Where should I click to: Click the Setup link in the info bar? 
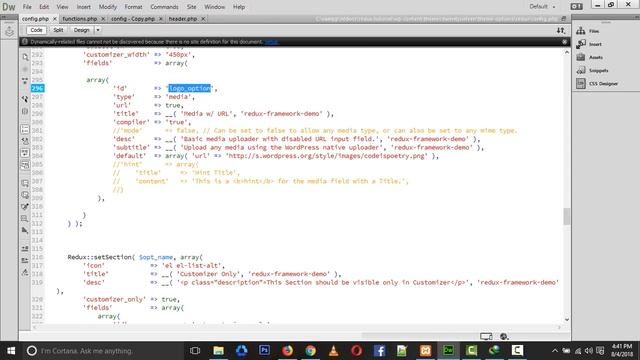271,42
